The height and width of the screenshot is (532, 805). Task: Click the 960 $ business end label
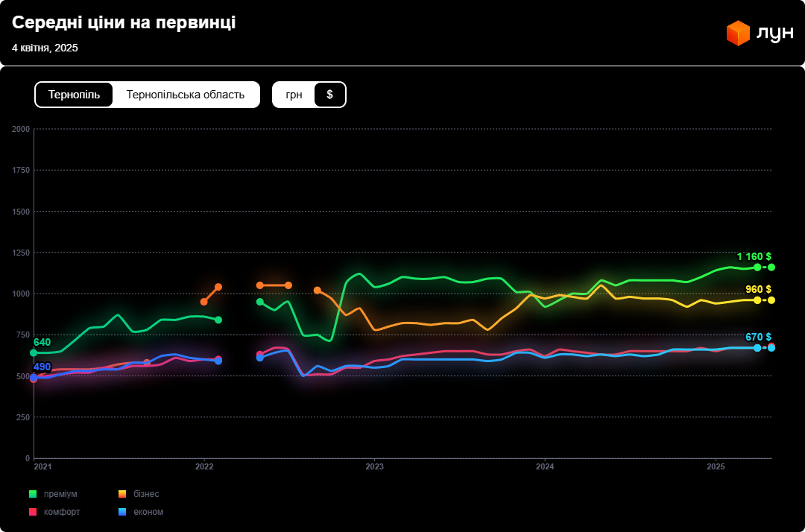(x=758, y=289)
